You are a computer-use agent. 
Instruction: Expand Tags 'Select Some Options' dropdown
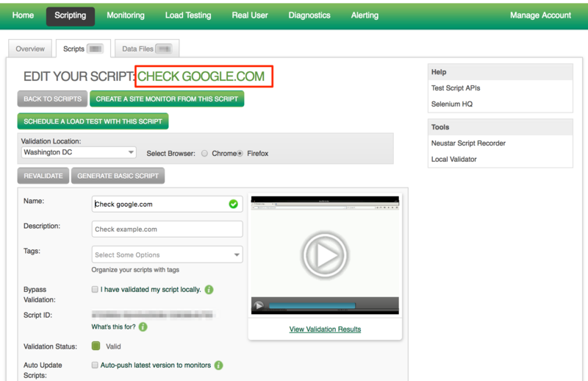(x=168, y=254)
